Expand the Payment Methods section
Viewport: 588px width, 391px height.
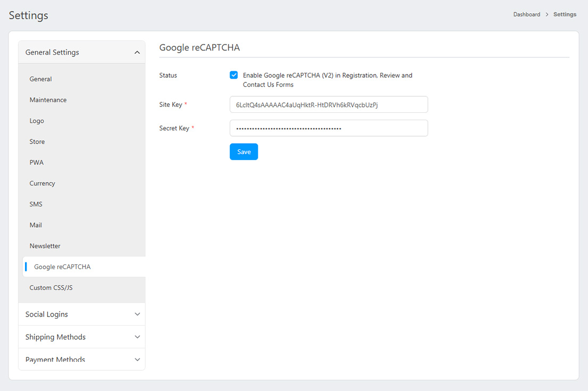(81, 360)
